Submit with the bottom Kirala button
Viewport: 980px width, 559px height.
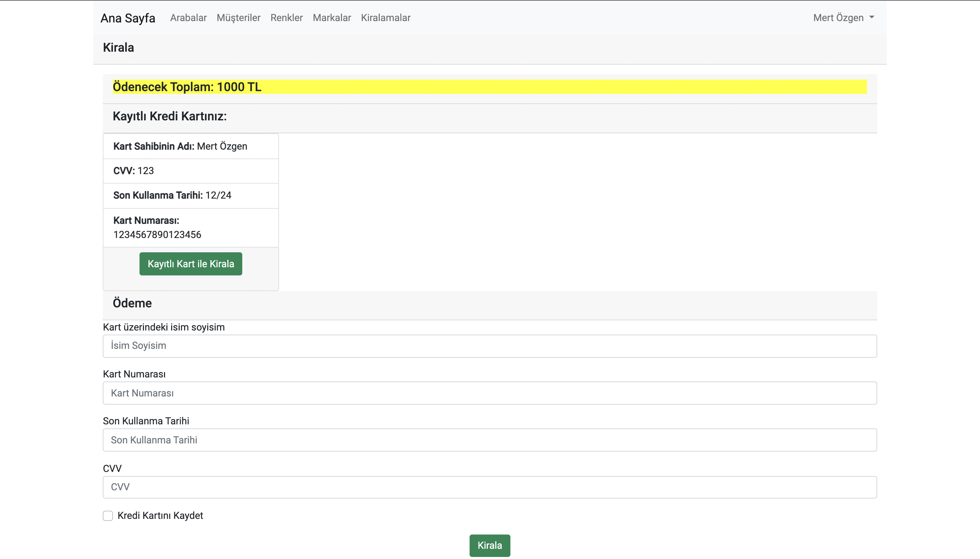tap(490, 545)
